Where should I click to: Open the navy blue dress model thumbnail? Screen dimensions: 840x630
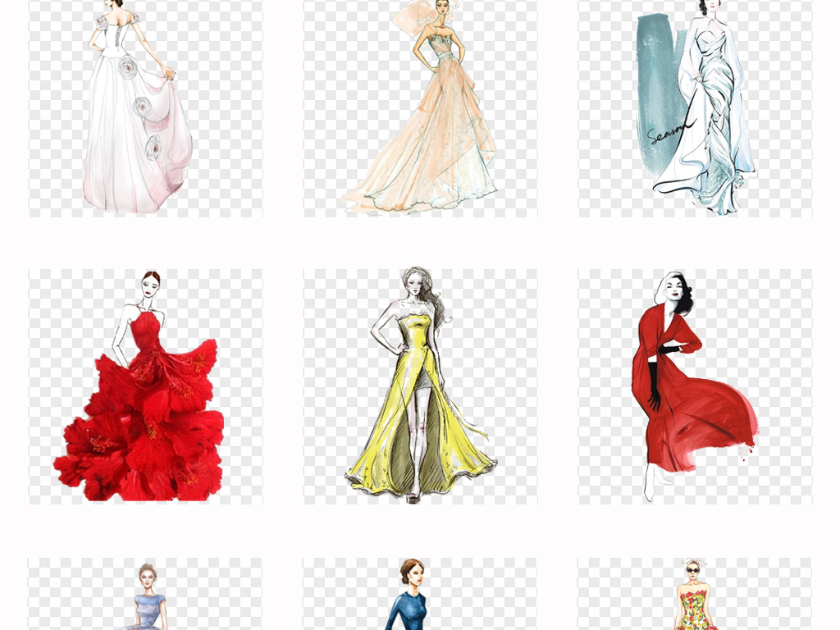(421, 594)
